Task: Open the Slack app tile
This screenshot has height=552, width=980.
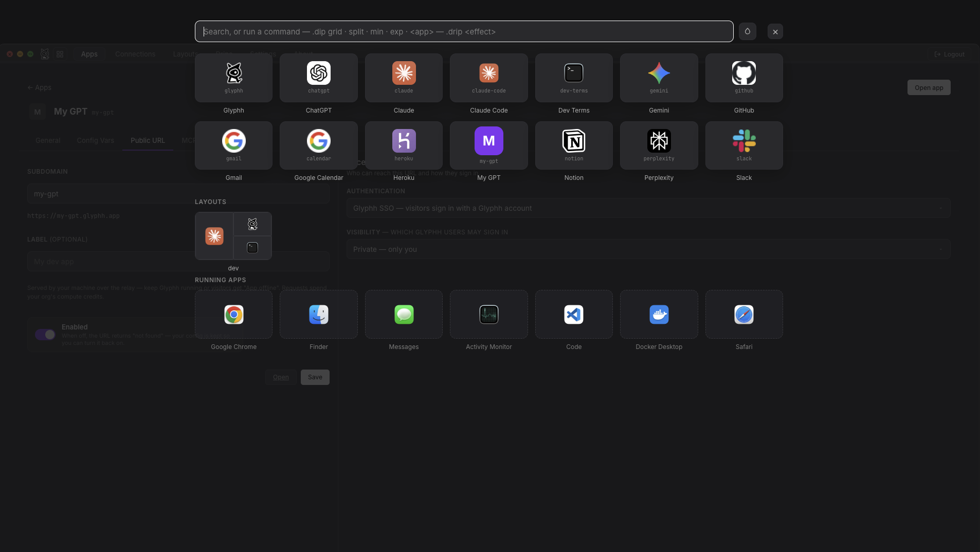Action: coord(744,145)
